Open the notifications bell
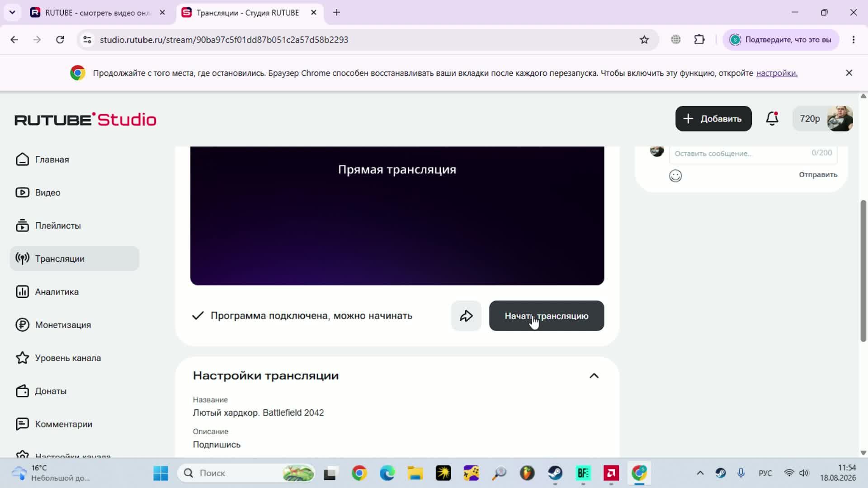 [772, 118]
